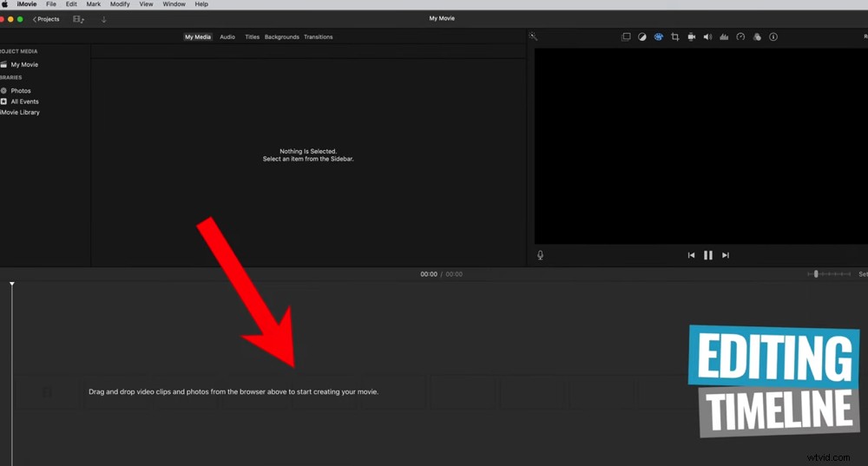
Task: Click the timeline playhead marker
Action: 11,284
